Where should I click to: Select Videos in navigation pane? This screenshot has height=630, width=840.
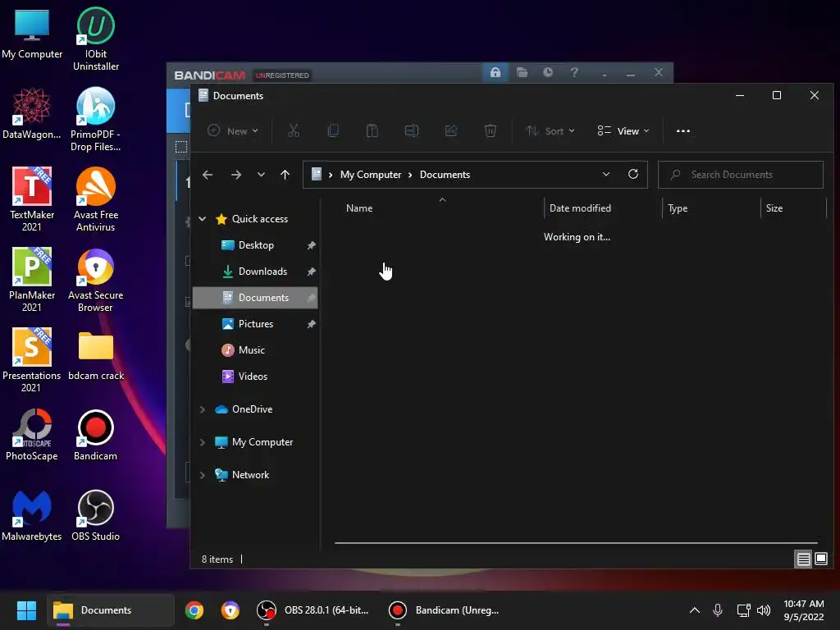[255, 376]
